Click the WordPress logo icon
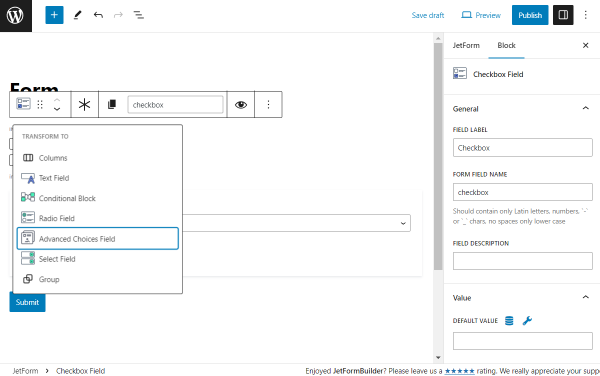The width and height of the screenshot is (600, 376). [x=15, y=15]
